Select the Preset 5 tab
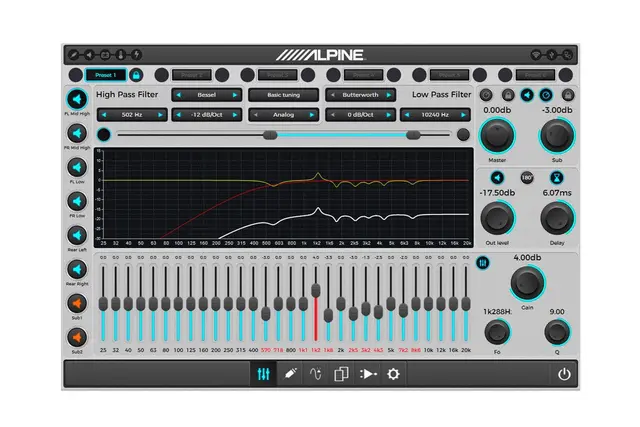Viewport: 640px width, 427px height. point(449,75)
